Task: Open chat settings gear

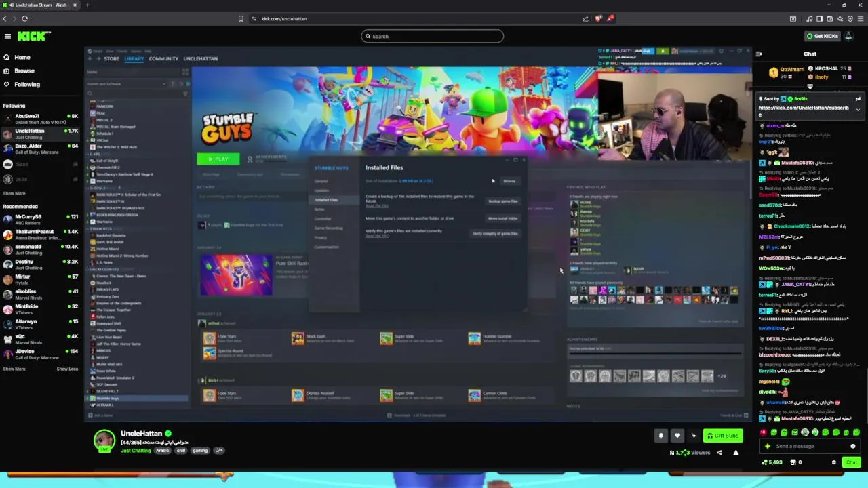Action: 834,462
